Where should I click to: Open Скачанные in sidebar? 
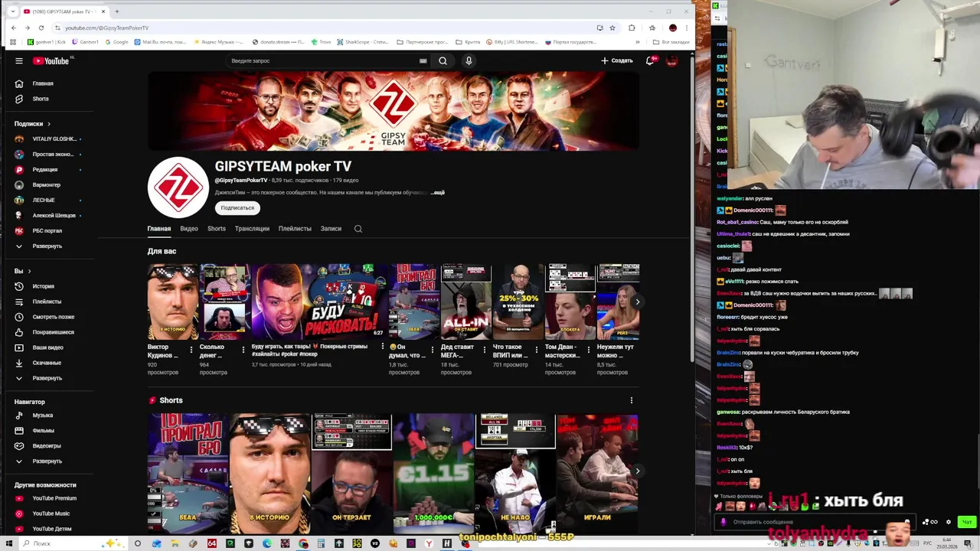click(x=46, y=363)
